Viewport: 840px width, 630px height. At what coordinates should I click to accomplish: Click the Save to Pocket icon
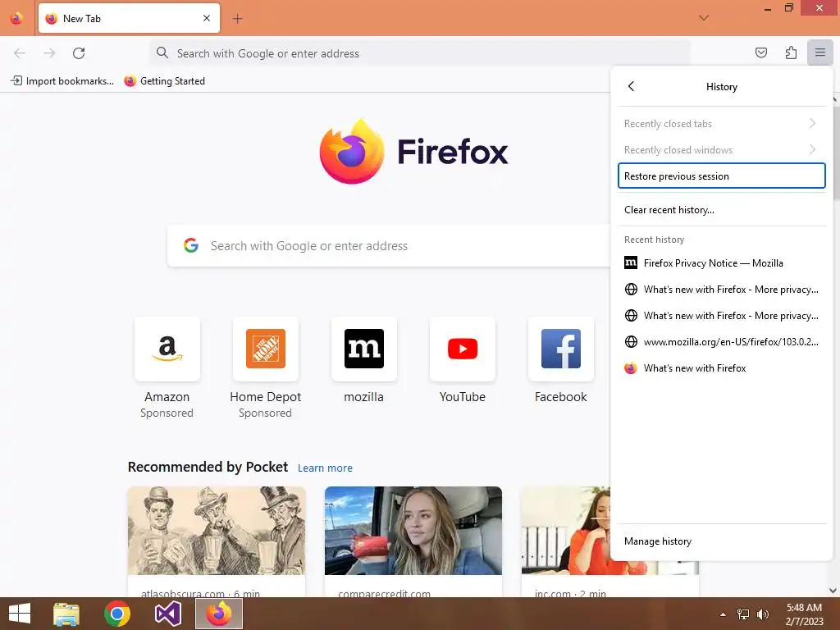coord(760,52)
